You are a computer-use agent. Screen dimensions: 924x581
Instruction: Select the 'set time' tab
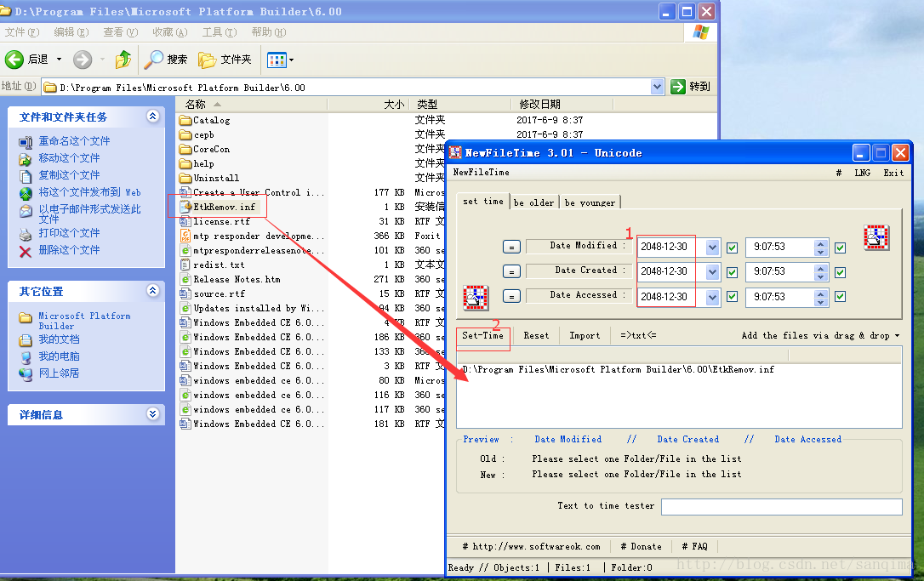click(483, 201)
